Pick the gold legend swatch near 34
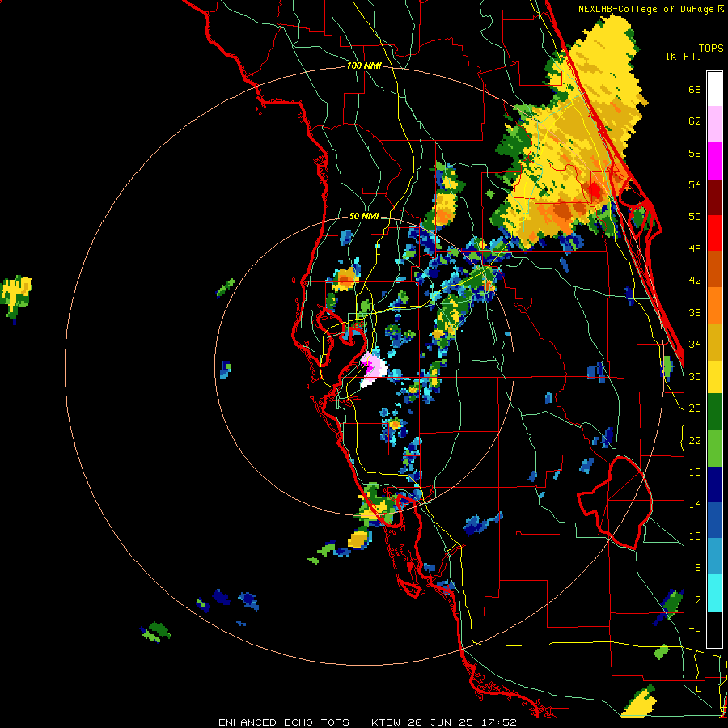The height and width of the screenshot is (728, 728). [x=714, y=341]
